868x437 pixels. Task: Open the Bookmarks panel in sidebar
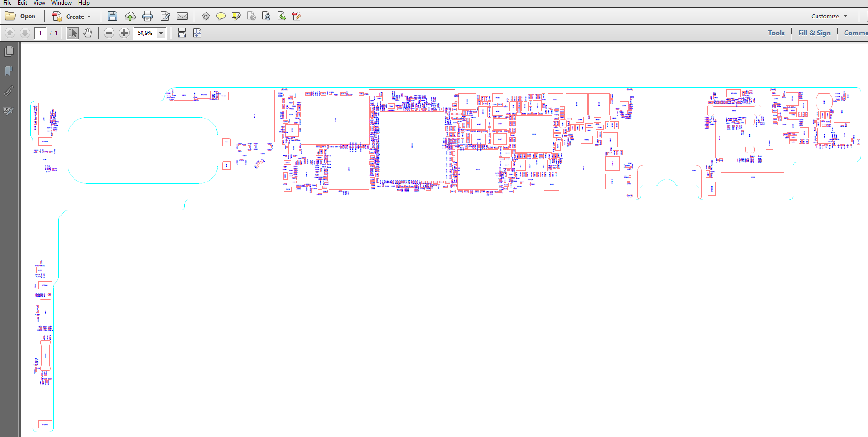[x=9, y=71]
